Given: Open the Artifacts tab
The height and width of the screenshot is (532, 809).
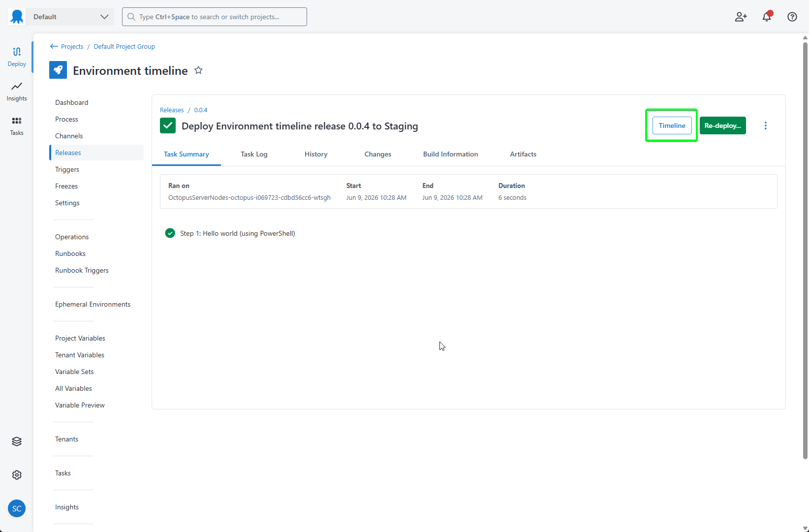Looking at the screenshot, I should [x=523, y=154].
